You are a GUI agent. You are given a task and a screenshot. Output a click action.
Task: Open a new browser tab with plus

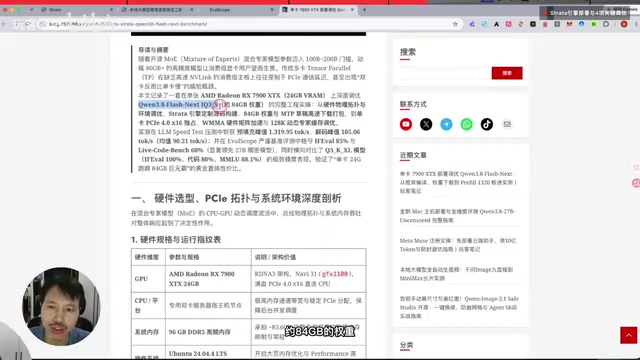pyautogui.click(x=364, y=9)
